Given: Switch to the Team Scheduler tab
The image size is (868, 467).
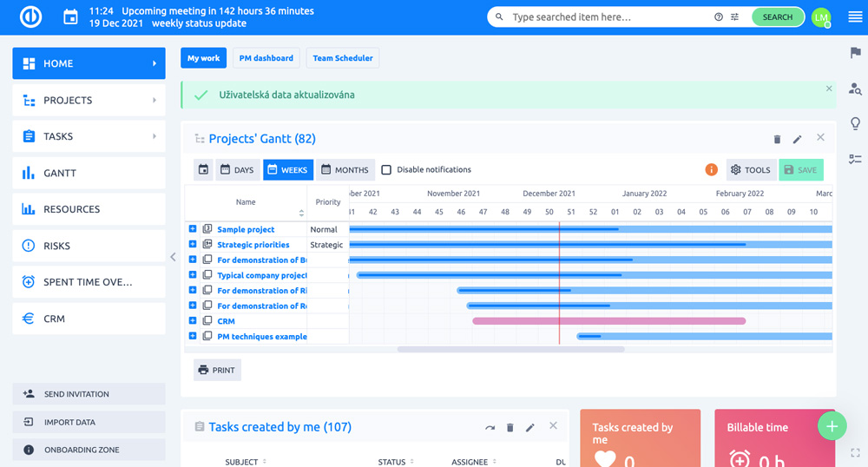Looking at the screenshot, I should point(343,58).
